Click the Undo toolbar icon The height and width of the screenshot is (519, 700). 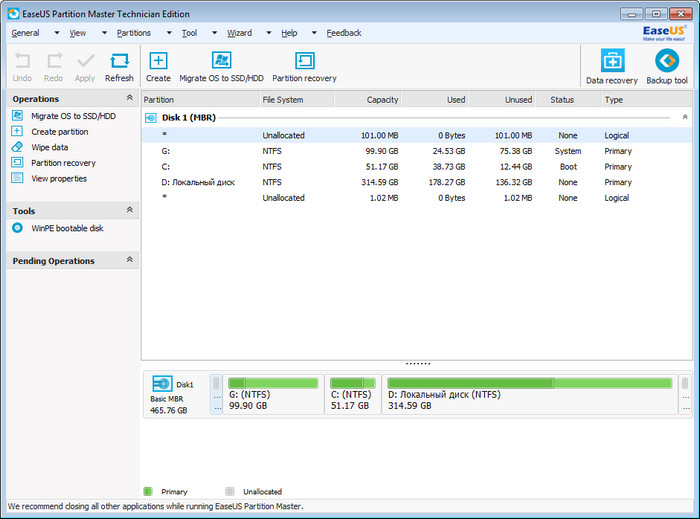pyautogui.click(x=22, y=60)
